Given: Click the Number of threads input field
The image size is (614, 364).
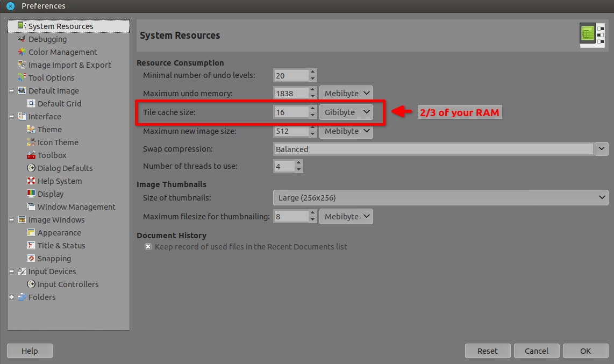Looking at the screenshot, I should click(284, 166).
